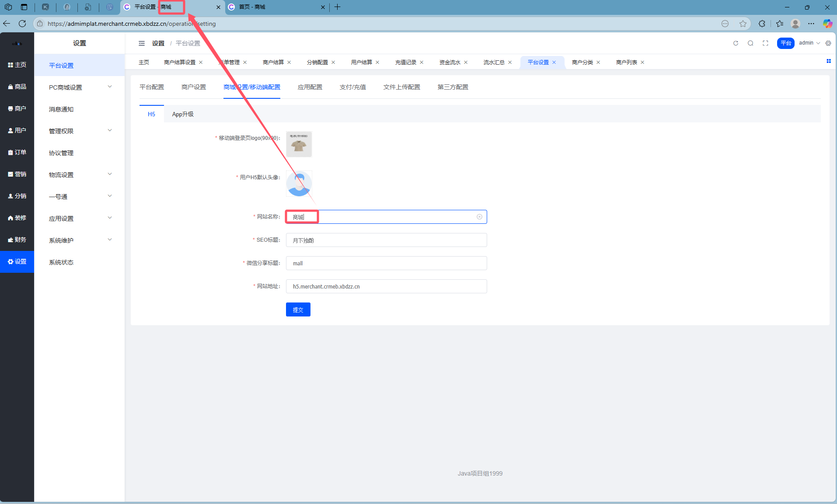Open the search icon in top bar
Image resolution: width=837 pixels, height=504 pixels.
click(750, 43)
